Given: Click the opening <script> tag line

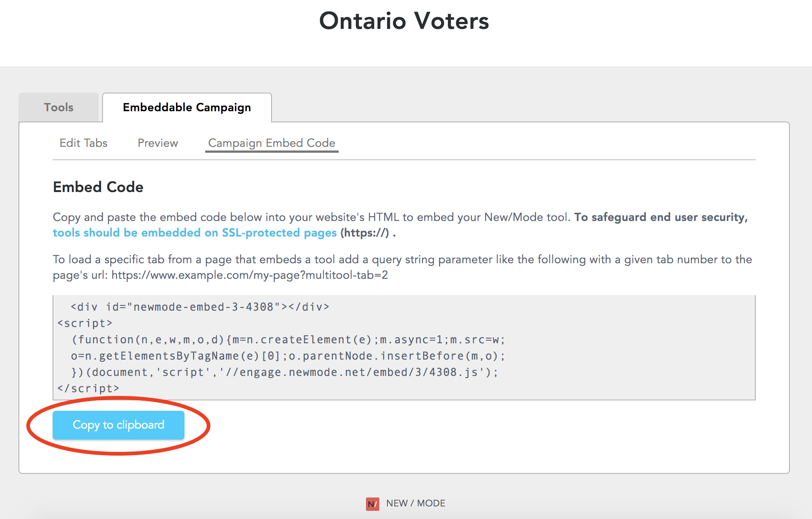Looking at the screenshot, I should (85, 323).
